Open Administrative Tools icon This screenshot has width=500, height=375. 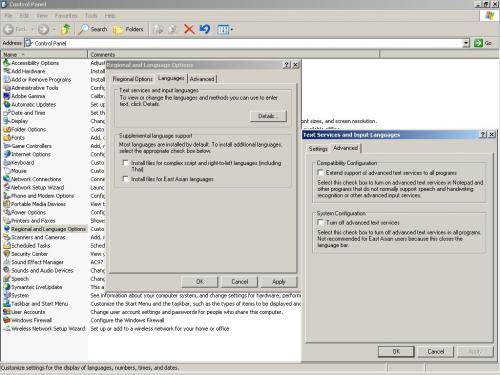point(7,88)
